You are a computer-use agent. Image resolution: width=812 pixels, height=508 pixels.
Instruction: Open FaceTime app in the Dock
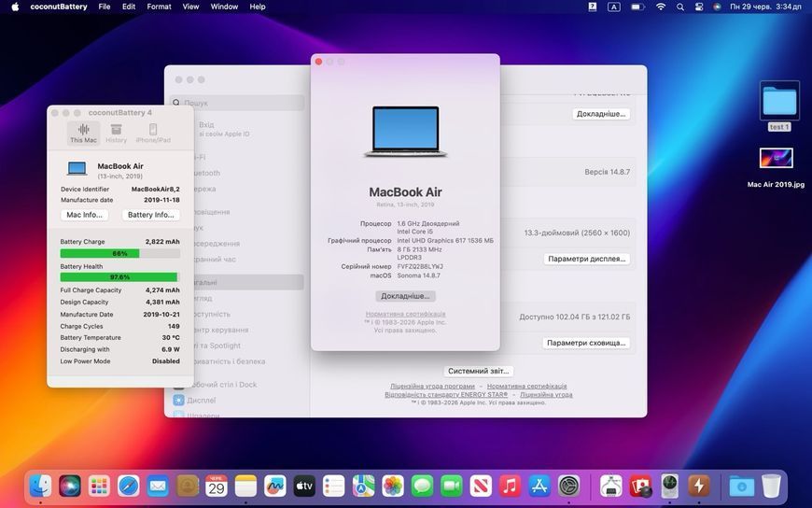tap(452, 486)
